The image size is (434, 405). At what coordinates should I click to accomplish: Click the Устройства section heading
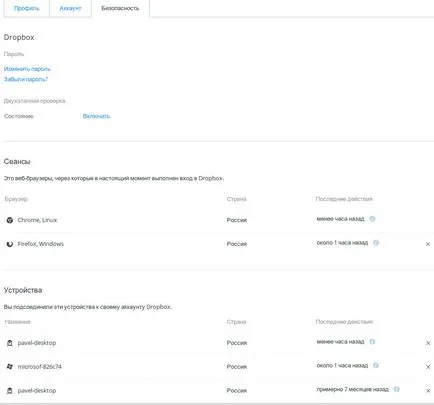(x=23, y=290)
